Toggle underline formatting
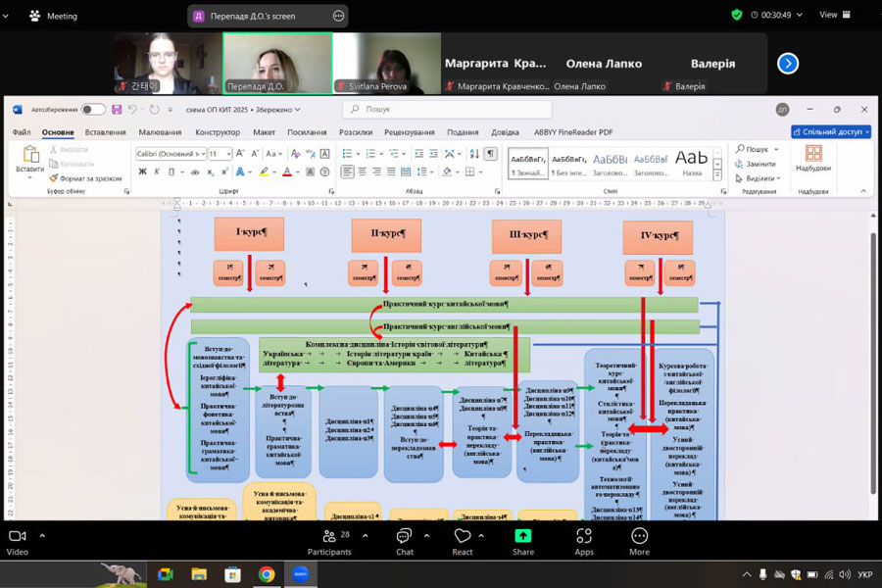The image size is (882, 588). (171, 171)
